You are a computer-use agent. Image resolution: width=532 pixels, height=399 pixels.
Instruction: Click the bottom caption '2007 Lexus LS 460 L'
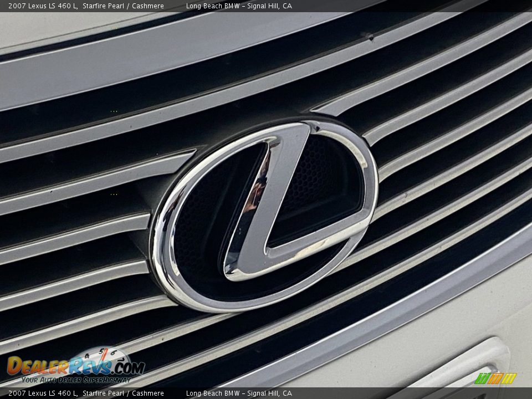tap(43, 393)
